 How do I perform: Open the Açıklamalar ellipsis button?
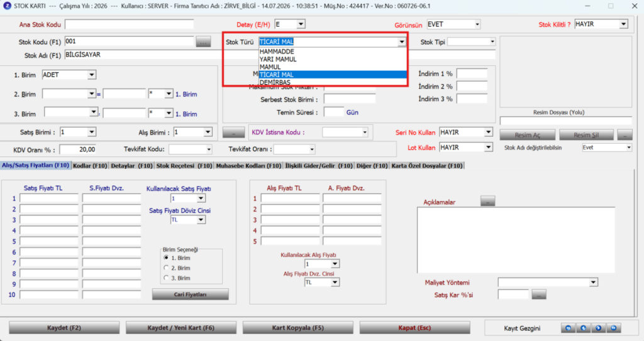point(487,201)
